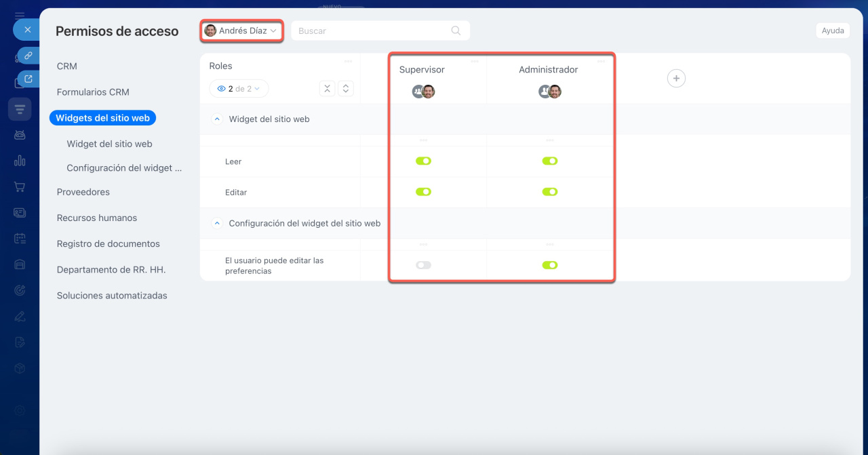Click the copy link icon
This screenshot has height=455, width=868.
pos(28,56)
